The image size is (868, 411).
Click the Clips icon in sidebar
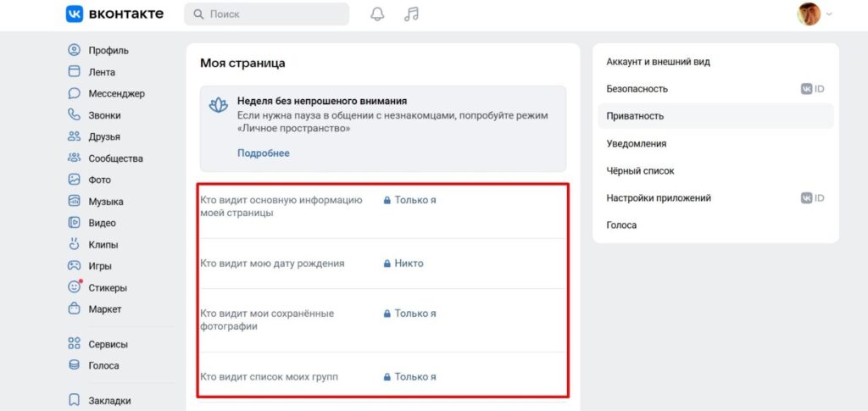click(74, 245)
